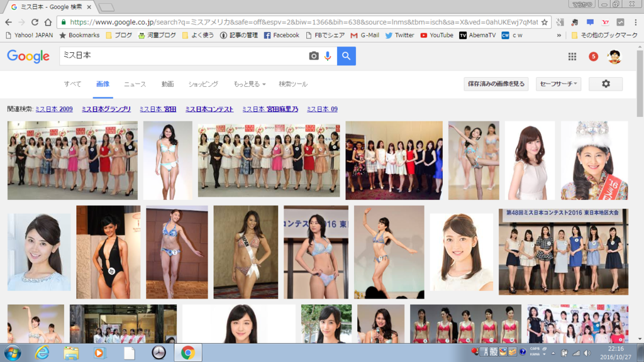Open the Google apps grid
Image resolution: width=644 pixels, height=362 pixels.
[572, 57]
